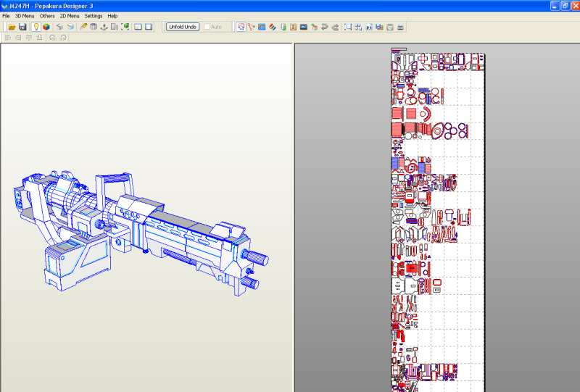Switch to split 3D and 2D window layout
The image size is (580, 392).
pyautogui.click(x=138, y=27)
